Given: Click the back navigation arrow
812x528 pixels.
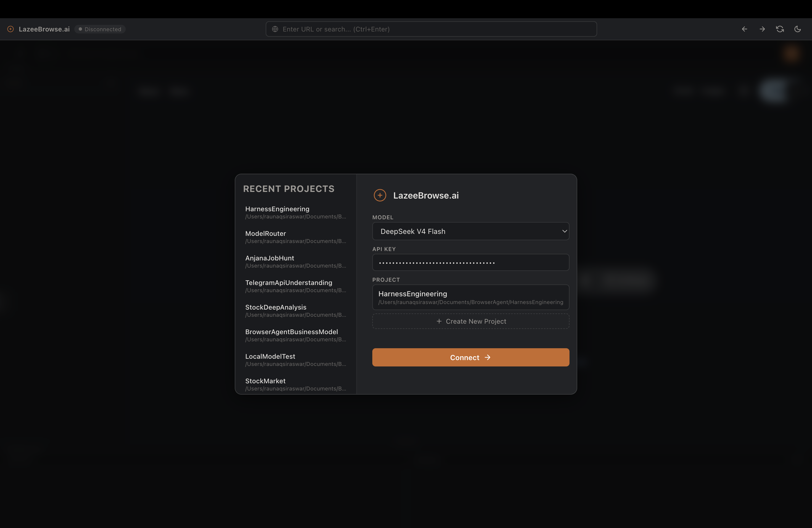Looking at the screenshot, I should click(744, 29).
